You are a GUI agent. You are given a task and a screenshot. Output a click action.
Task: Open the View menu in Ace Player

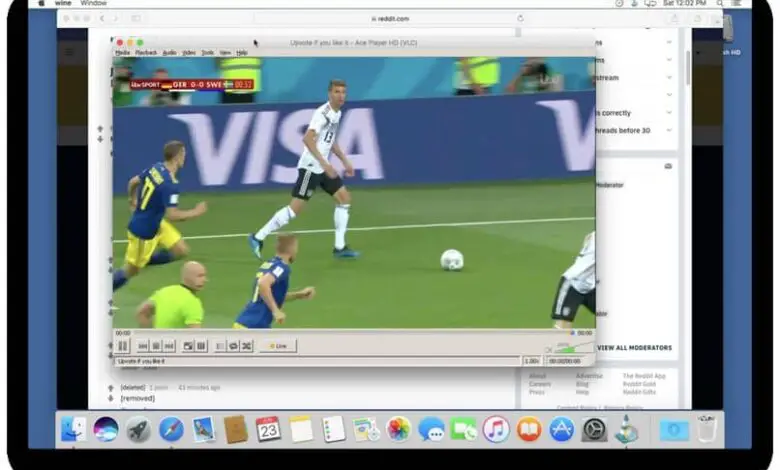[x=225, y=52]
